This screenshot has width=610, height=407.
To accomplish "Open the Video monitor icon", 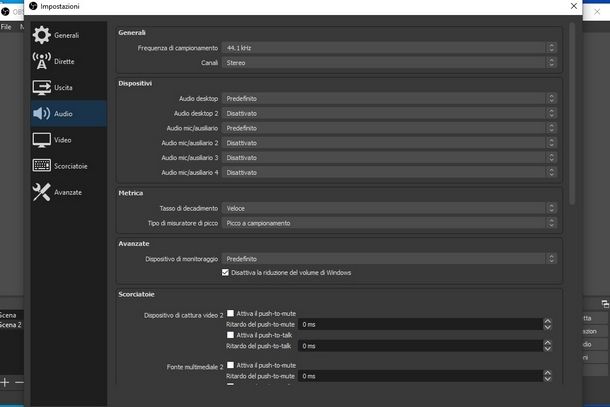I will point(41,140).
